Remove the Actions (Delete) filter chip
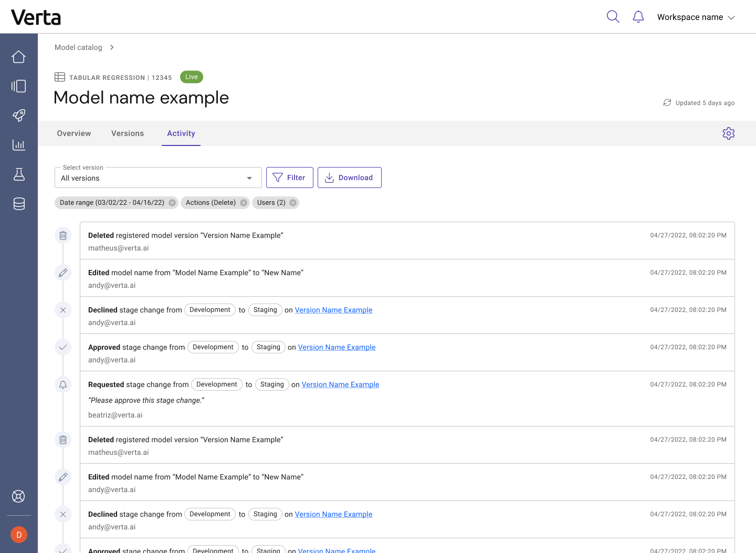This screenshot has height=553, width=756. [x=244, y=203]
